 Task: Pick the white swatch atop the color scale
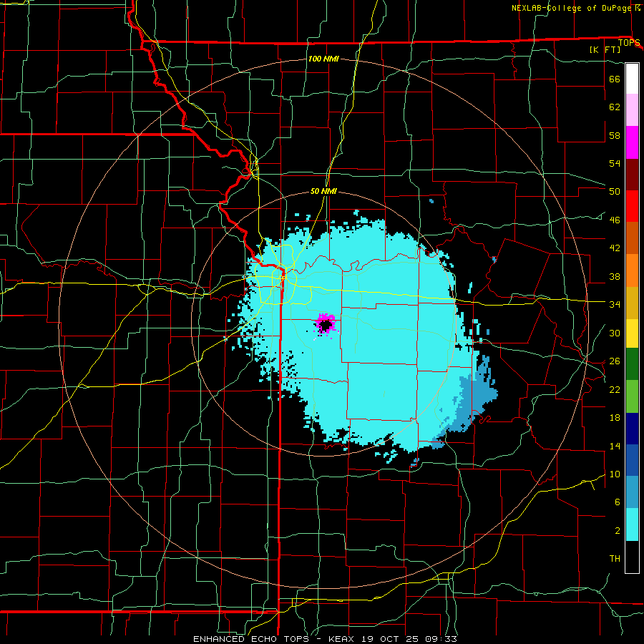[x=632, y=79]
